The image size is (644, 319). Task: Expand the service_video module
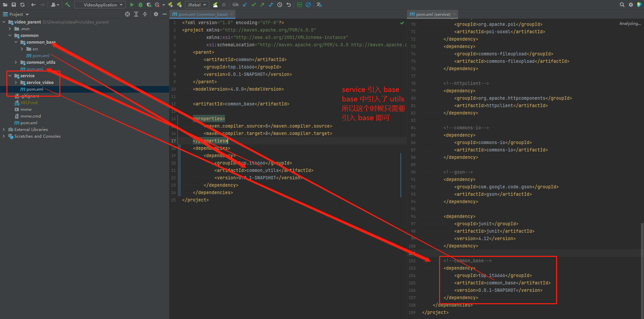[x=16, y=83]
